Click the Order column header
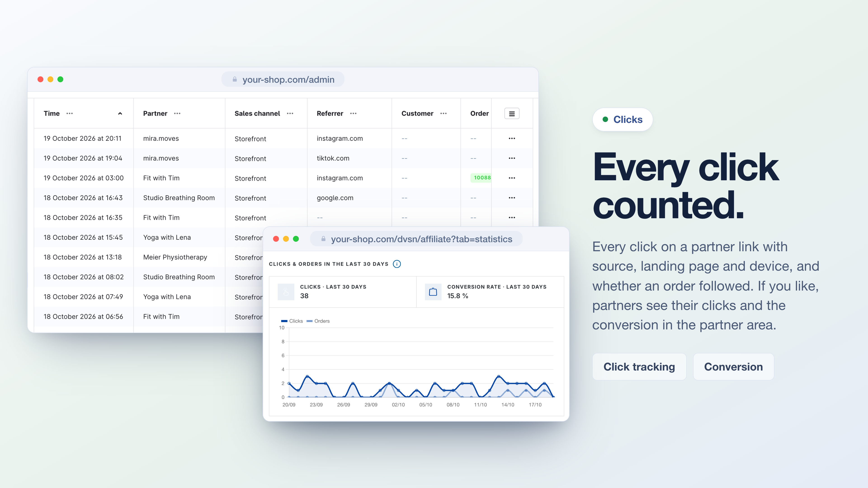 [x=479, y=113]
